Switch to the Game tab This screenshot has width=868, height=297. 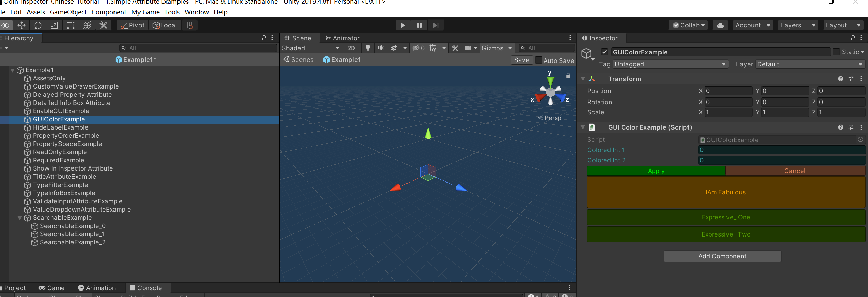tap(52, 288)
